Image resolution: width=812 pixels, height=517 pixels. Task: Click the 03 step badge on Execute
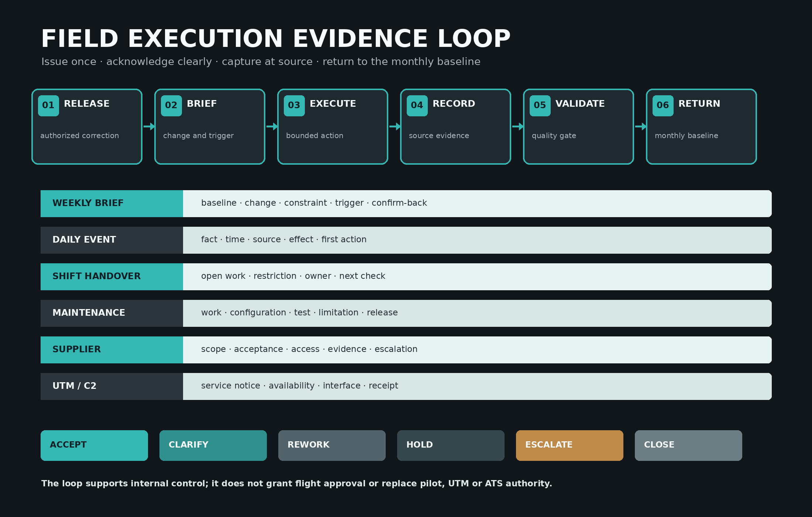point(294,106)
